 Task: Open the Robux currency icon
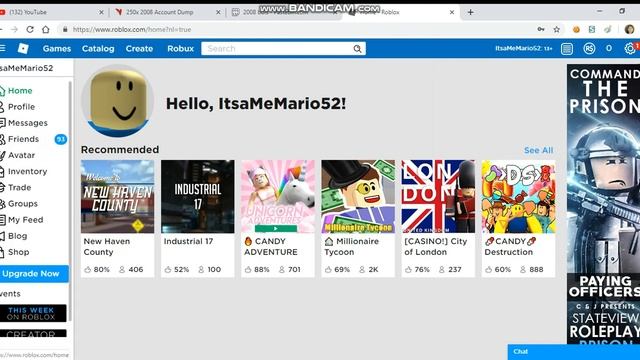coord(589,49)
